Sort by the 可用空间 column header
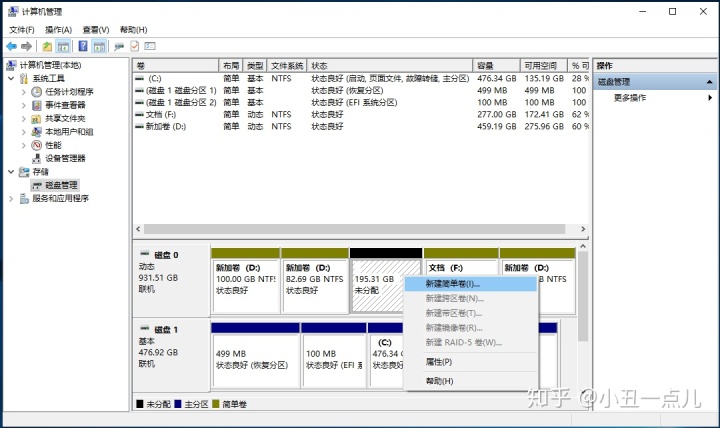Image resolution: width=720 pixels, height=428 pixels. [544, 66]
